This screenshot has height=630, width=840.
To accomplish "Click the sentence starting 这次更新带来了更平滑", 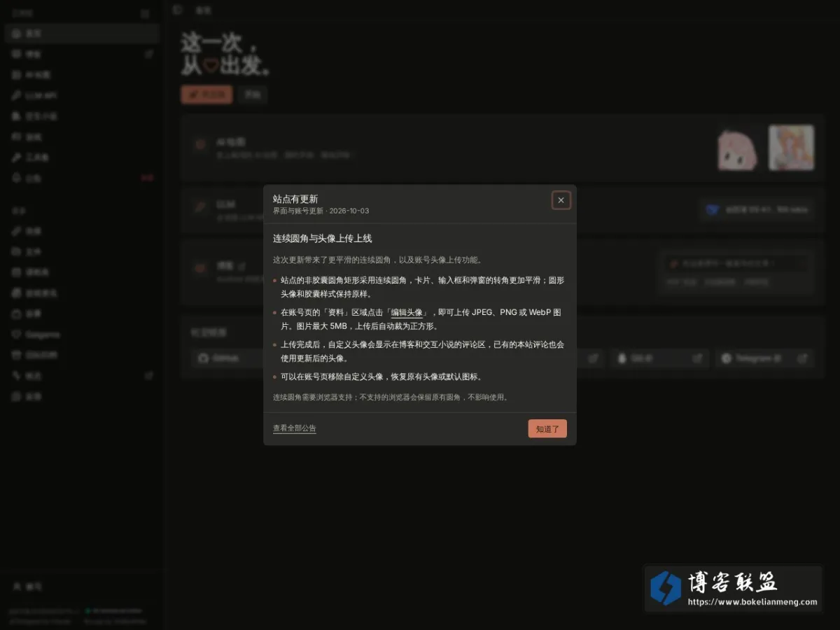I will click(377, 260).
